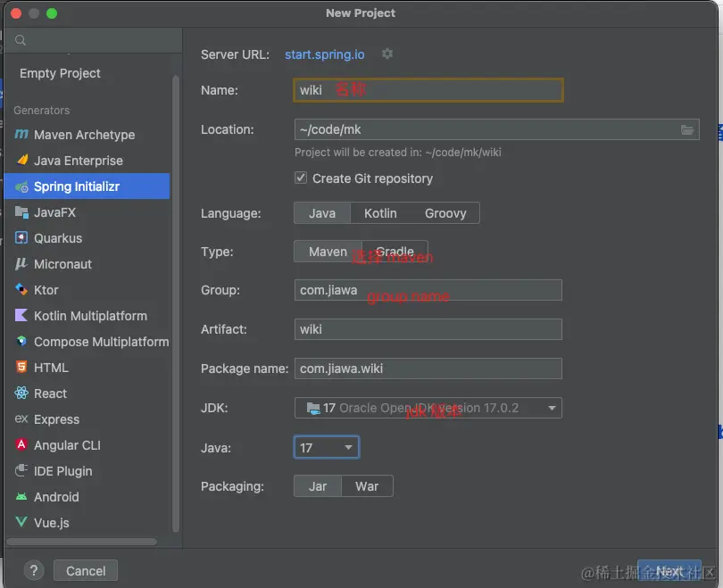Click the Quarkus generator icon

pos(21,238)
